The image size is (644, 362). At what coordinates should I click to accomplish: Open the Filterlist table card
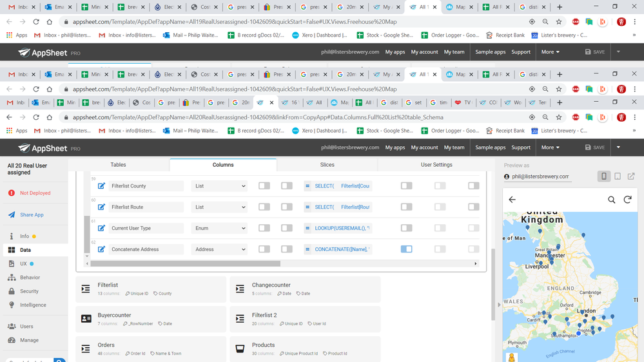click(x=151, y=289)
